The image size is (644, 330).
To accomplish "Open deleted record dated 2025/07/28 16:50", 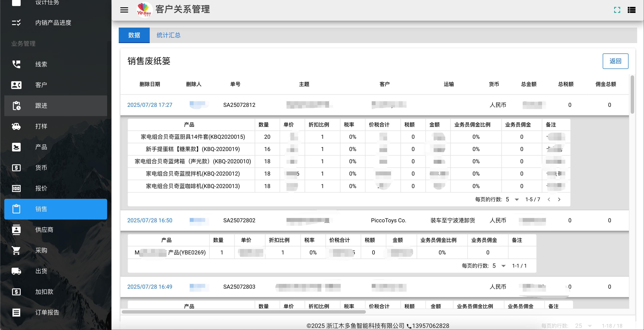I will point(150,220).
